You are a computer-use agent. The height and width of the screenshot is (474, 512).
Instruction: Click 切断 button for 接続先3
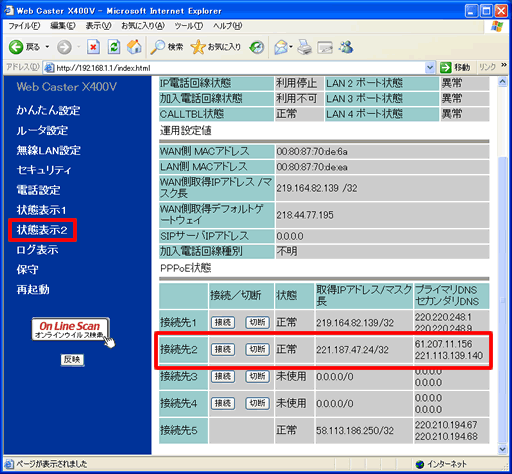point(257,376)
